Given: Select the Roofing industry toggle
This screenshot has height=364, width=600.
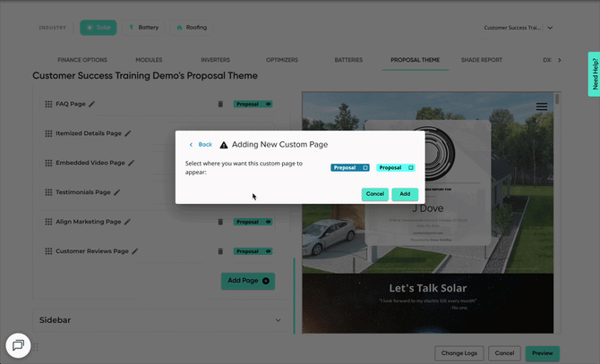Looking at the screenshot, I should click(x=192, y=28).
